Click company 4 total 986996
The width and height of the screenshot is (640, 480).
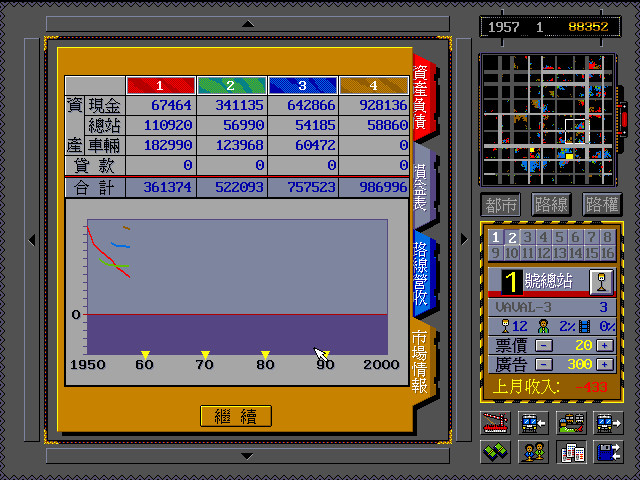[x=383, y=187]
